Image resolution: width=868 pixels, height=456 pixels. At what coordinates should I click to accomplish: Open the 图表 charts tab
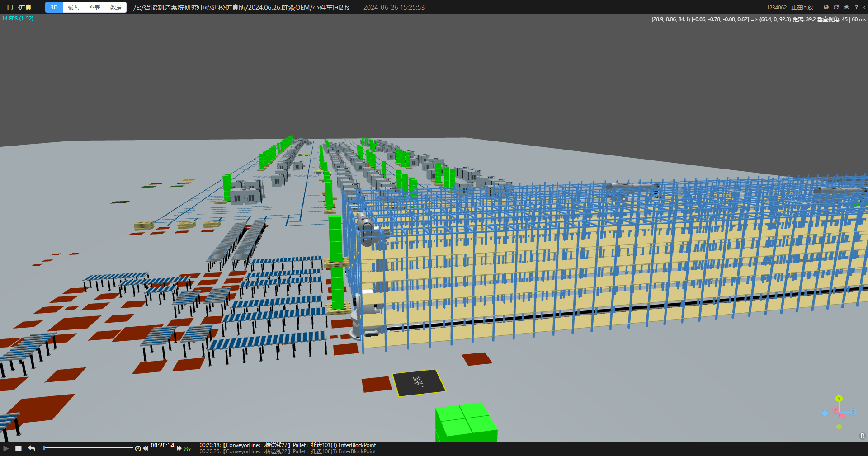(94, 8)
